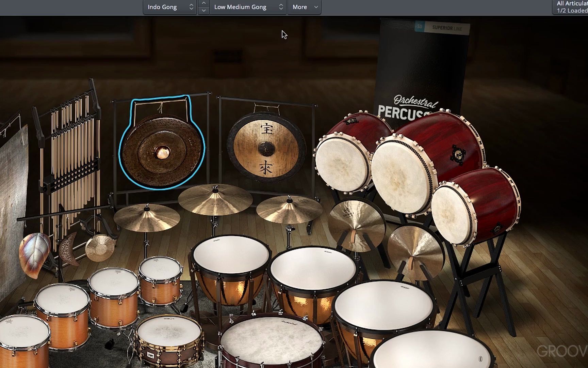Open the Low Medium Gong articulation dropdown
Screen dimensions: 588x368
click(x=247, y=7)
